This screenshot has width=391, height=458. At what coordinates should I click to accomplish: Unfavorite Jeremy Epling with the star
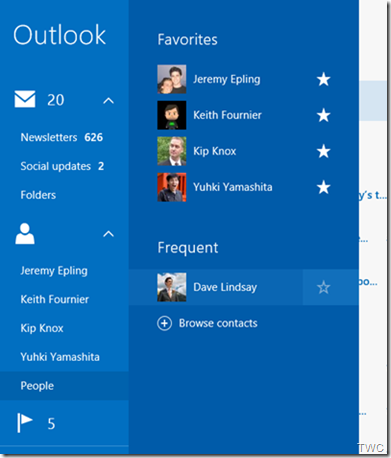(x=323, y=79)
